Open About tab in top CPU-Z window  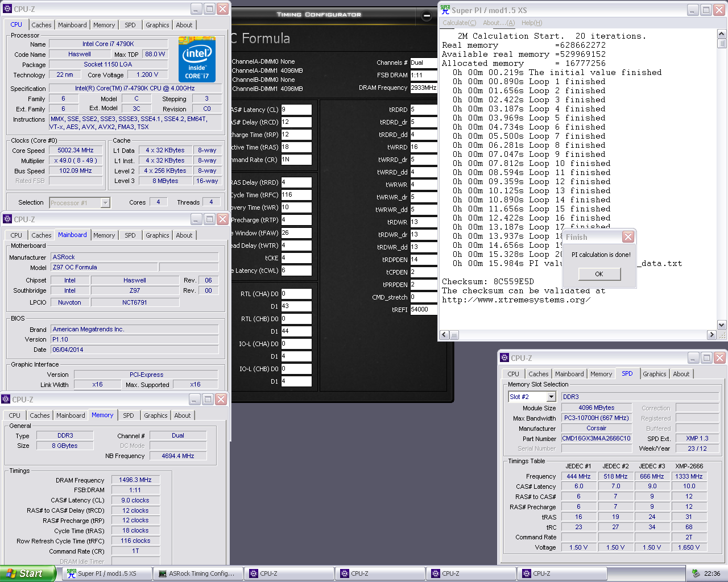coord(184,25)
